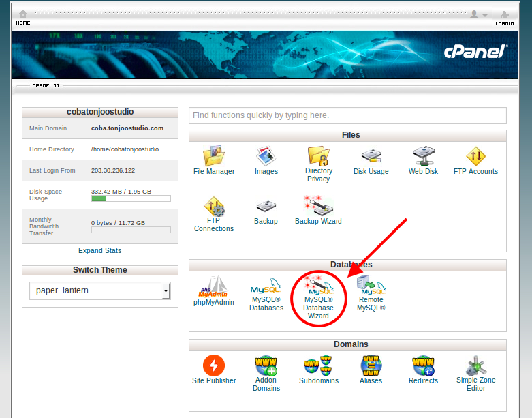The width and height of the screenshot is (532, 418).
Task: Collapse the Domains section header
Action: pyautogui.click(x=347, y=344)
